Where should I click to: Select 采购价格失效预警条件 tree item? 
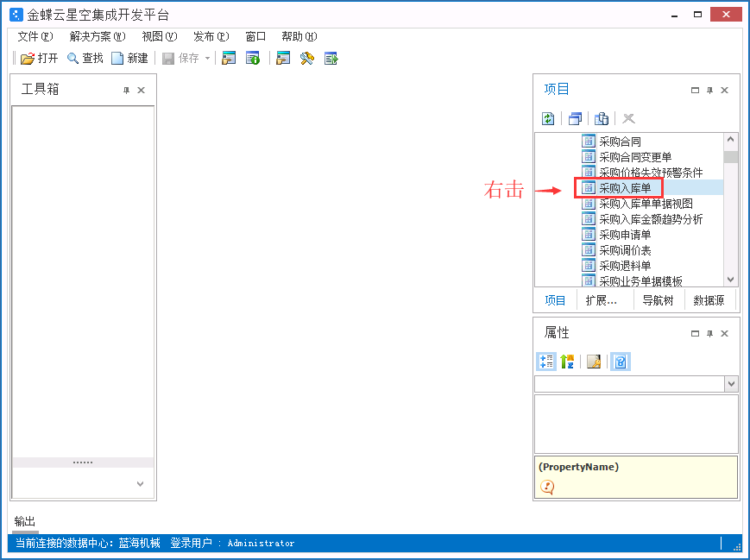tap(651, 173)
